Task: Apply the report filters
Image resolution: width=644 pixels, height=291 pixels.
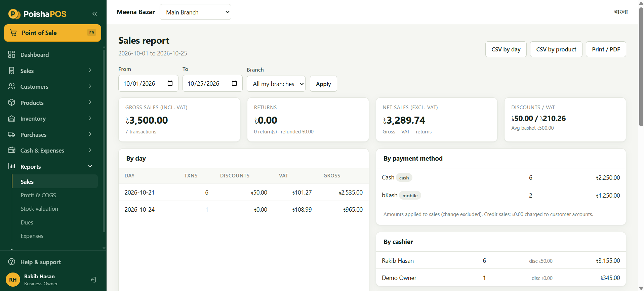Action: (323, 84)
